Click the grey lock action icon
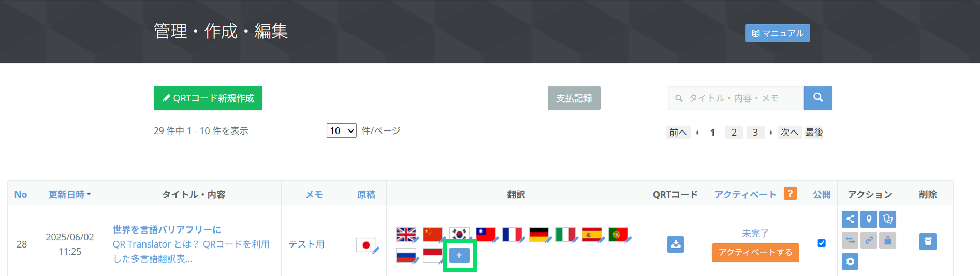Screen dimensions: 980x276 [x=888, y=240]
